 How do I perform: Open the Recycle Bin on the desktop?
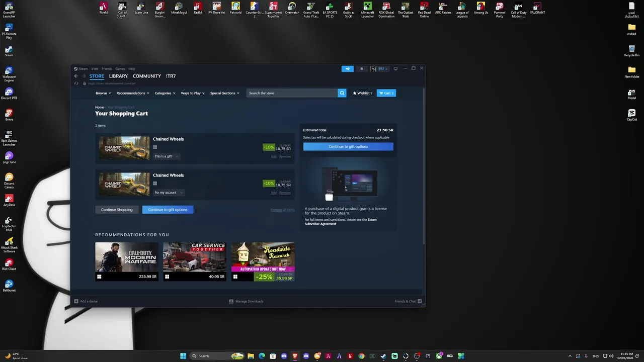click(x=632, y=51)
